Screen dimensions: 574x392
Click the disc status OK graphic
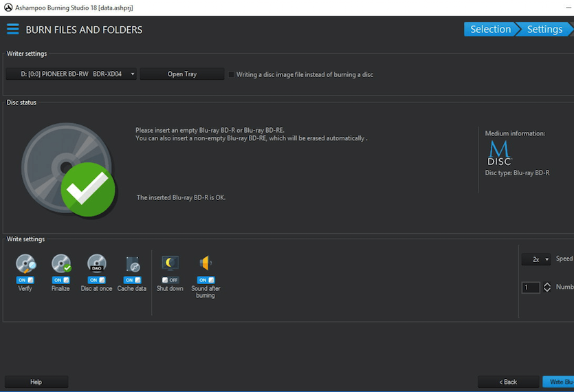click(69, 170)
